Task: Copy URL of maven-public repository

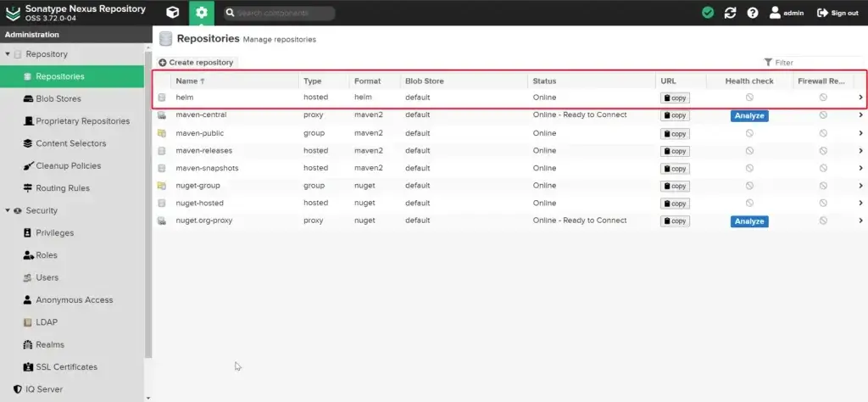Action: [675, 133]
